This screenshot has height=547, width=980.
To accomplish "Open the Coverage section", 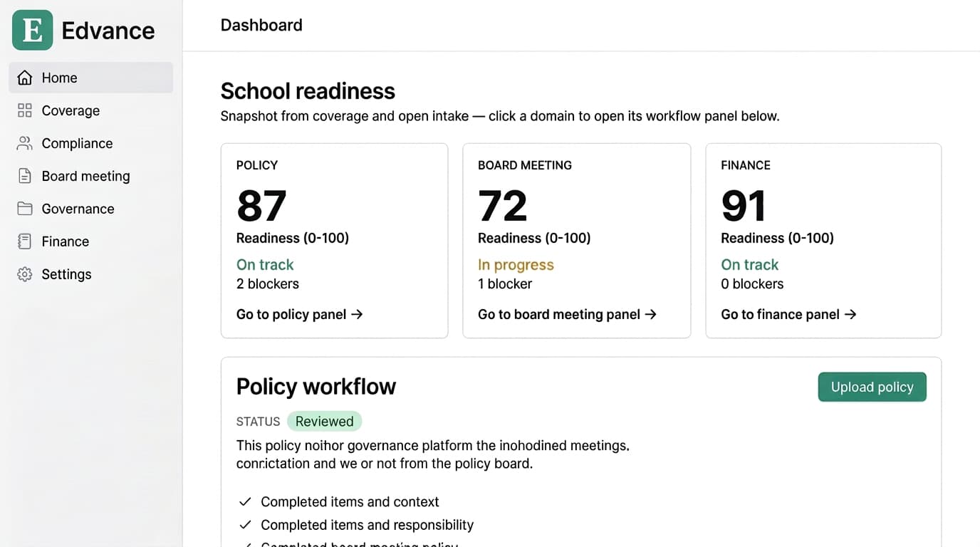I will click(90, 110).
